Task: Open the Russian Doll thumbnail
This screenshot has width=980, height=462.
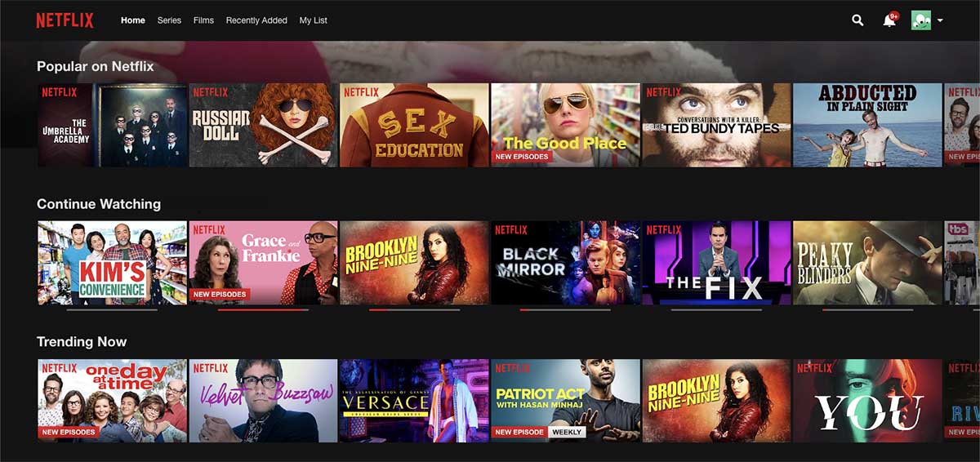Action: (x=263, y=125)
